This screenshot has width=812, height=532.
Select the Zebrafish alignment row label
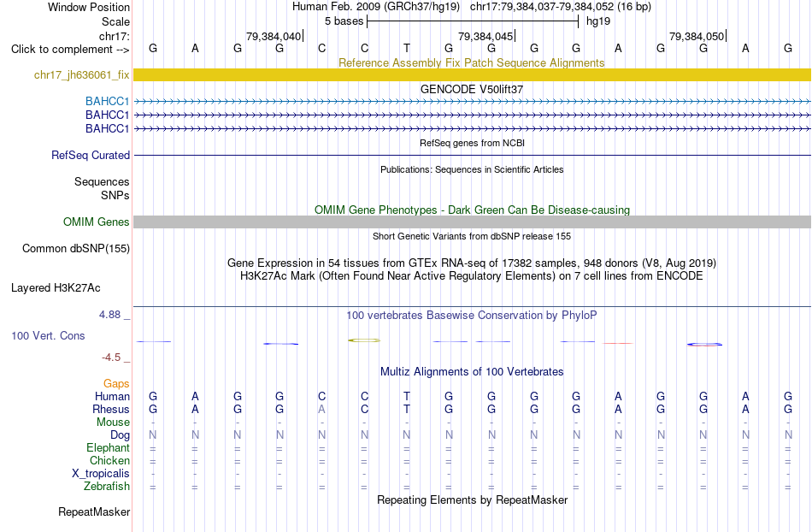tap(107, 487)
